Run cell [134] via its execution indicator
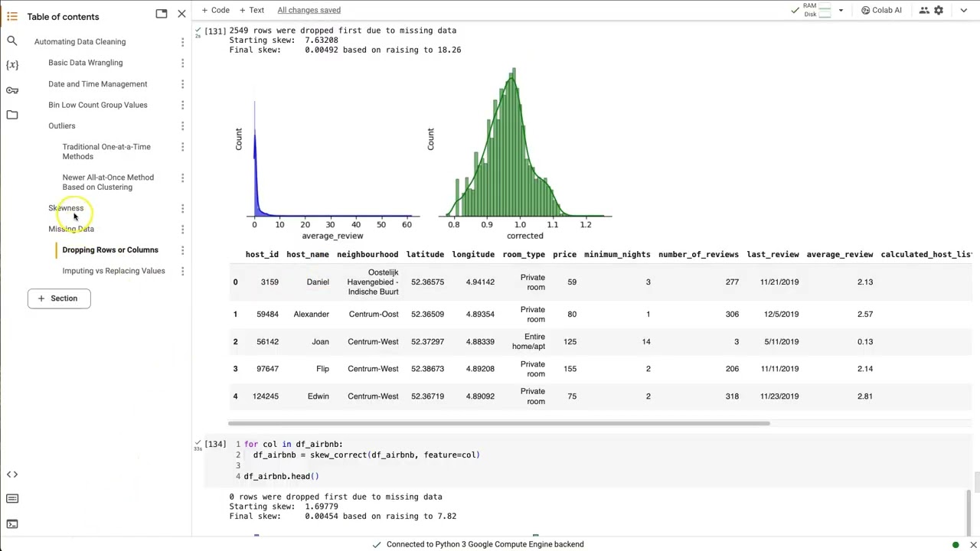 198,445
